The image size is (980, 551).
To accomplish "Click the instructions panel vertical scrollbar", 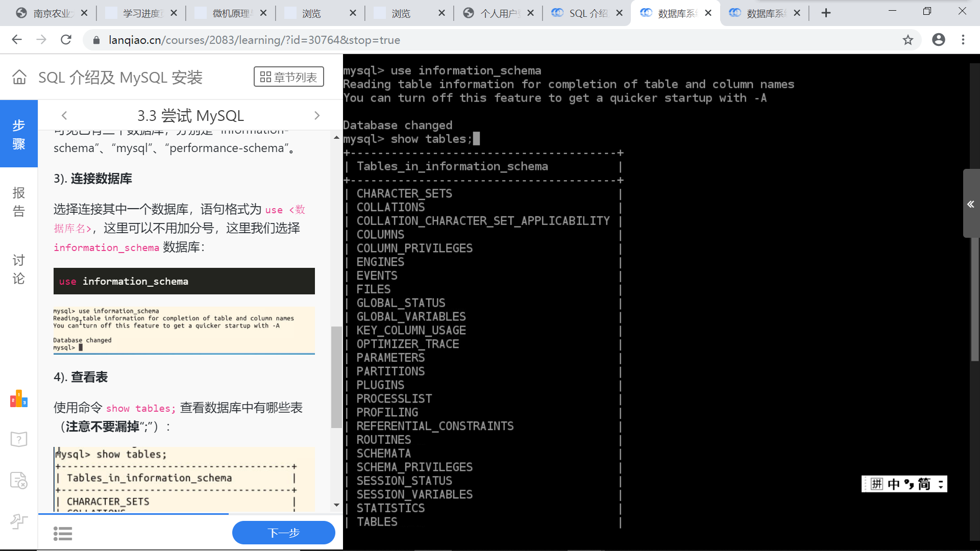I will pyautogui.click(x=336, y=377).
